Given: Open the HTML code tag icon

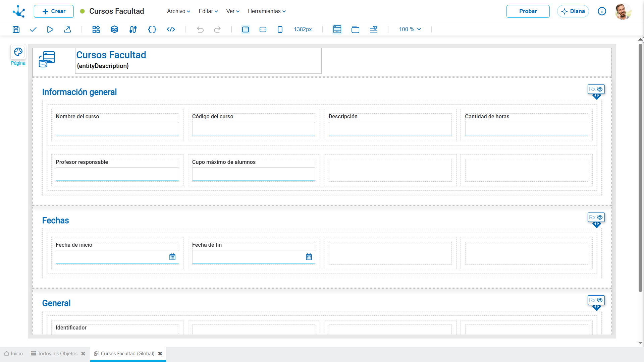Looking at the screenshot, I should (171, 29).
